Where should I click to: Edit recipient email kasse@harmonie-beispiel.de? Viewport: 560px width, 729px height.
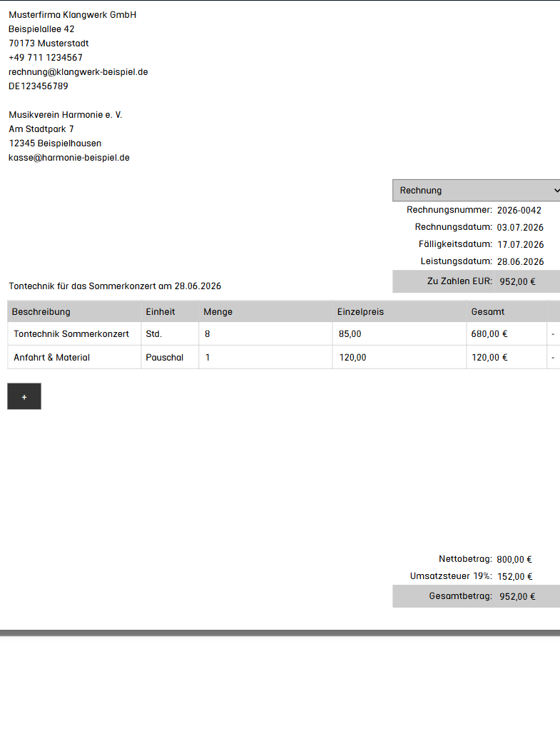pos(69,158)
